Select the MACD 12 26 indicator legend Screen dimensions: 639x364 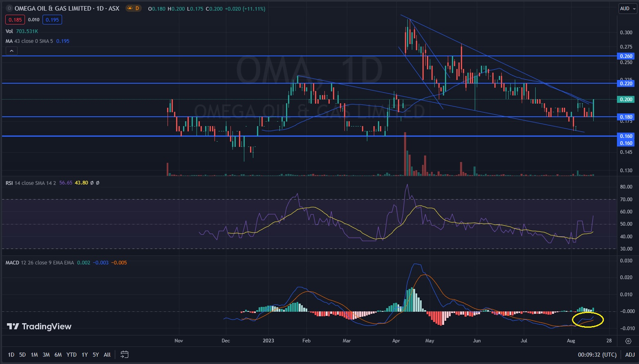pos(40,262)
